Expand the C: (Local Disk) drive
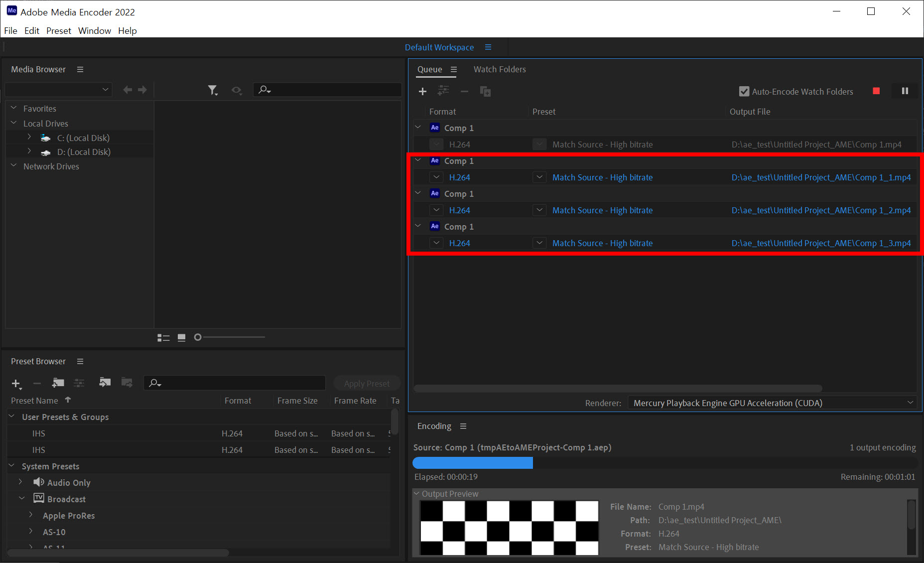924x563 pixels. (x=29, y=137)
